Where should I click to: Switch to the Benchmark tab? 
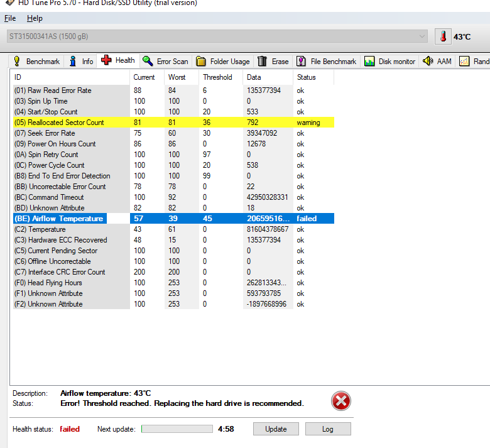coord(36,62)
